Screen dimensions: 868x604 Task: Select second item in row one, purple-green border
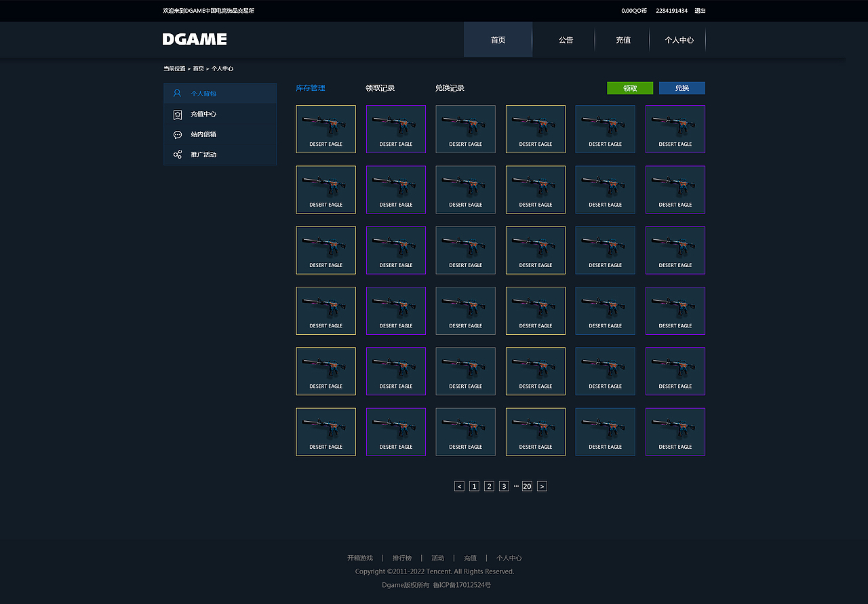(396, 129)
